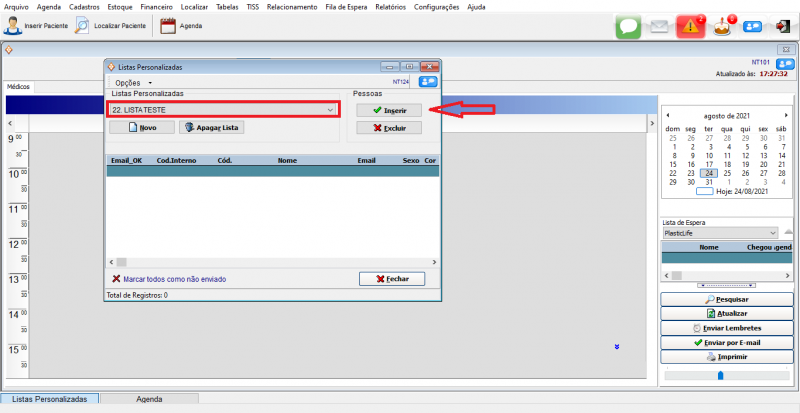Click the red warning alert icon
The height and width of the screenshot is (413, 800).
690,27
